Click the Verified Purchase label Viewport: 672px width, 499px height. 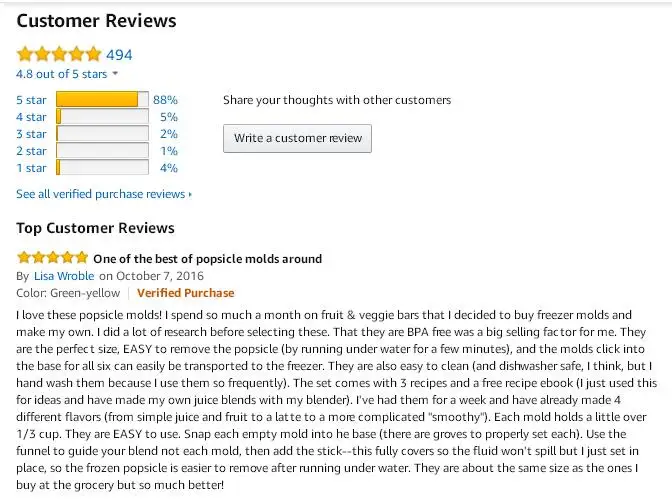click(x=185, y=293)
